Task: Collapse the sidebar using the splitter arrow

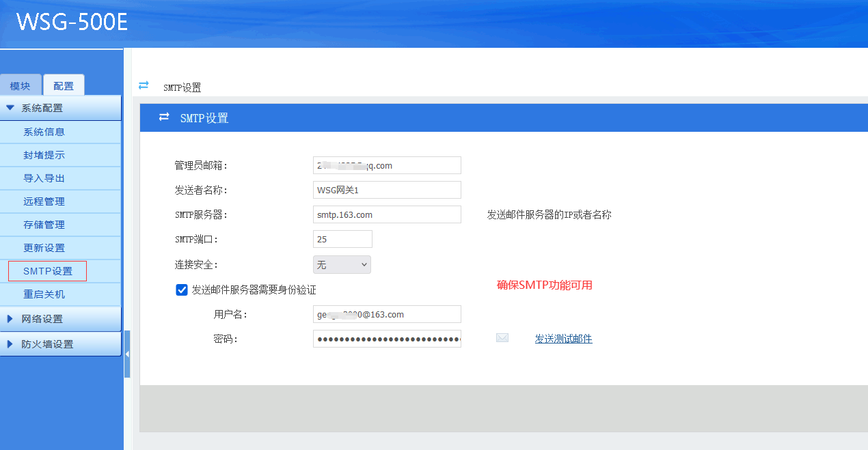Action: (126, 354)
